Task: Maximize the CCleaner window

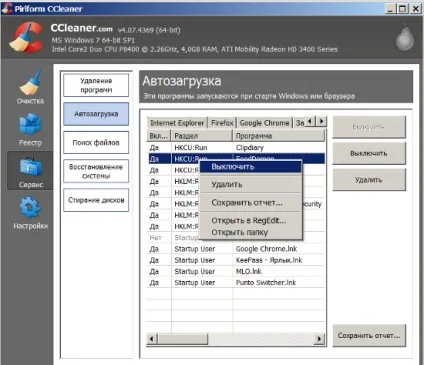Action: (403, 9)
